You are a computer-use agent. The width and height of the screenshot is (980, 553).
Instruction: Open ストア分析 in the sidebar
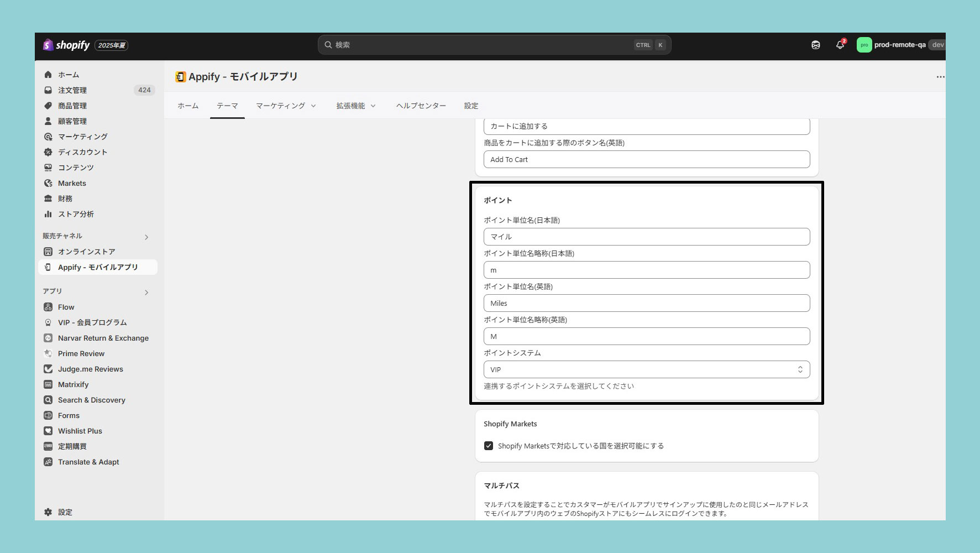(76, 214)
